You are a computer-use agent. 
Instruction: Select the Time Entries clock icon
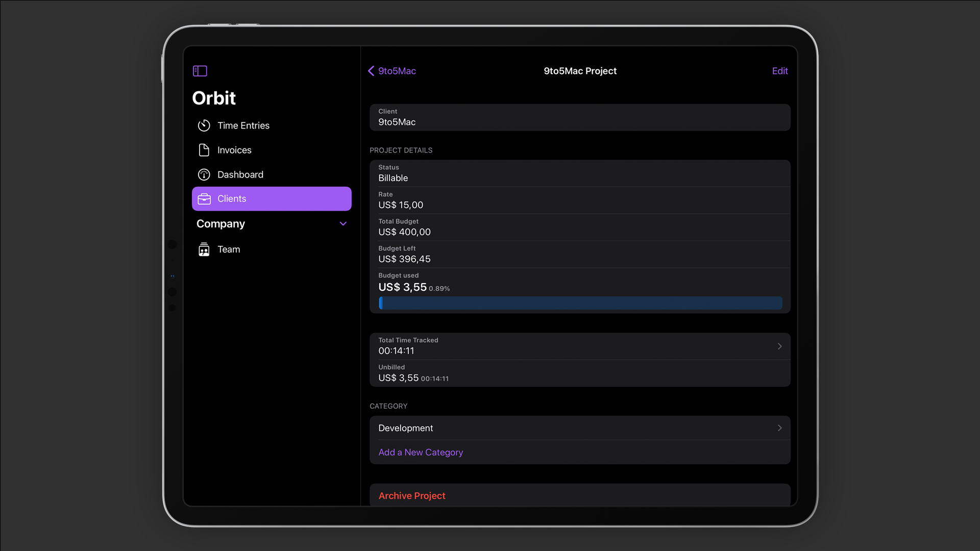coord(204,125)
